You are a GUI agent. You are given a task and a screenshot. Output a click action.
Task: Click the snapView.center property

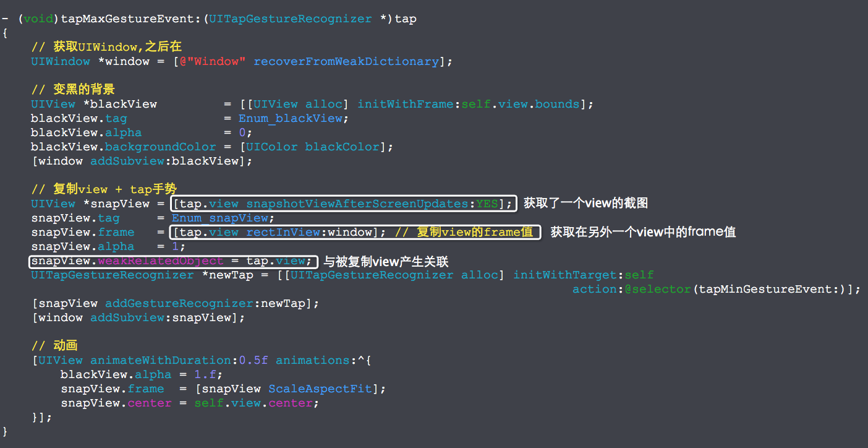(x=116, y=403)
